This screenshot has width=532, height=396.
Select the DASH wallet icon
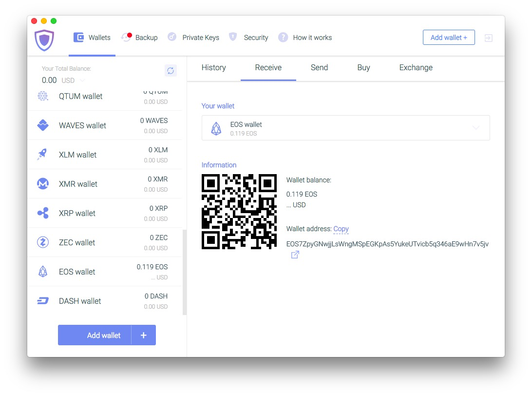coord(43,301)
